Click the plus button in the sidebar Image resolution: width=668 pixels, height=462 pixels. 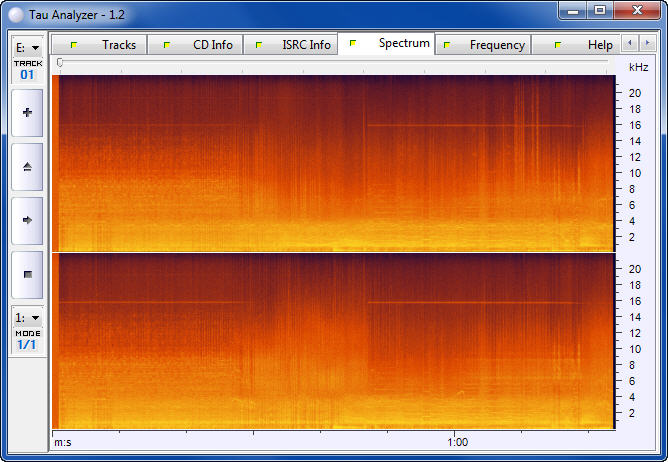(x=27, y=113)
